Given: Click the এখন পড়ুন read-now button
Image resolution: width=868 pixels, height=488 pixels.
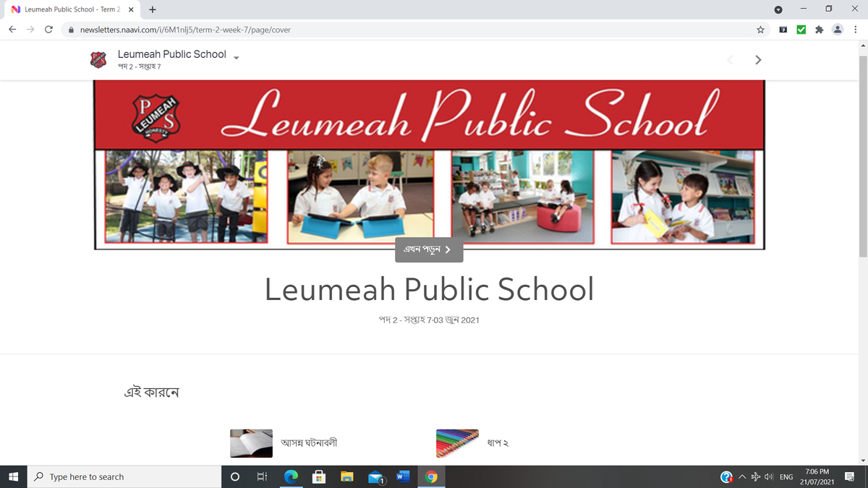Looking at the screenshot, I should coord(429,249).
